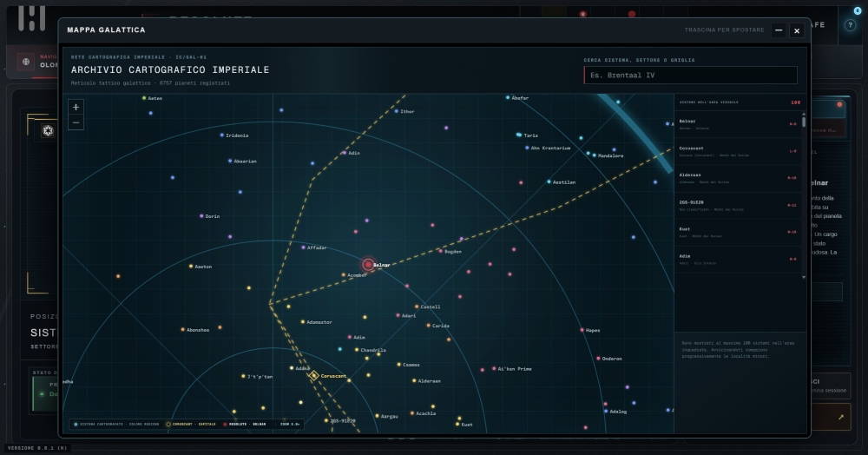Select the Aargau planet marker
The height and width of the screenshot is (455, 868).
pyautogui.click(x=377, y=416)
